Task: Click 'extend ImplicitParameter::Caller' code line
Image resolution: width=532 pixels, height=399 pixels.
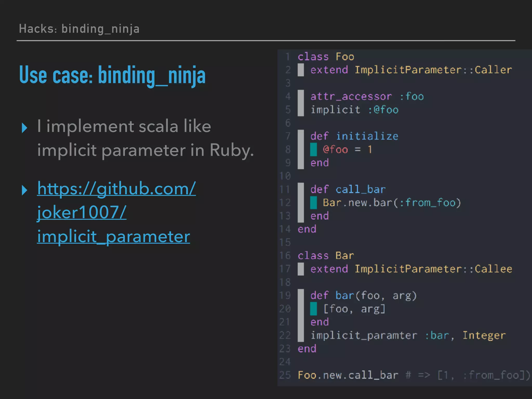Action: click(x=411, y=70)
